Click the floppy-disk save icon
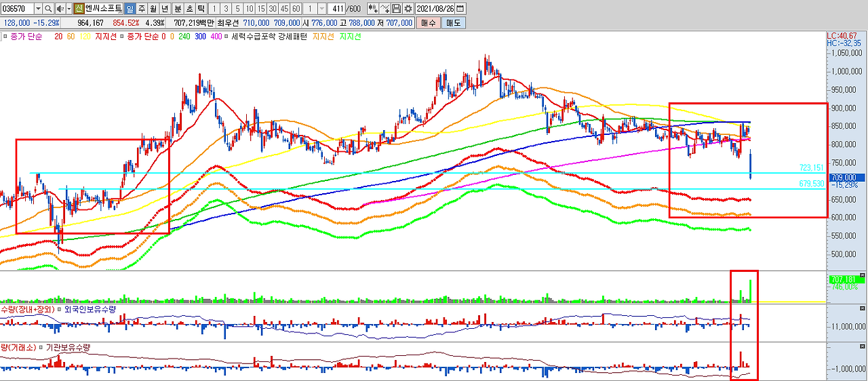868x381 pixels. [396, 9]
